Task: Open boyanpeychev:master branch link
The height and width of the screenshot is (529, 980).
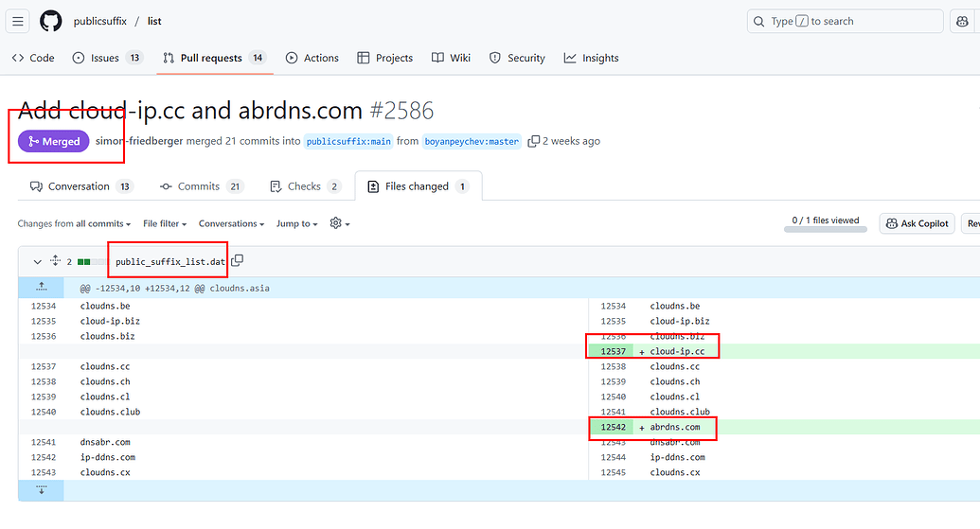Action: click(x=472, y=141)
